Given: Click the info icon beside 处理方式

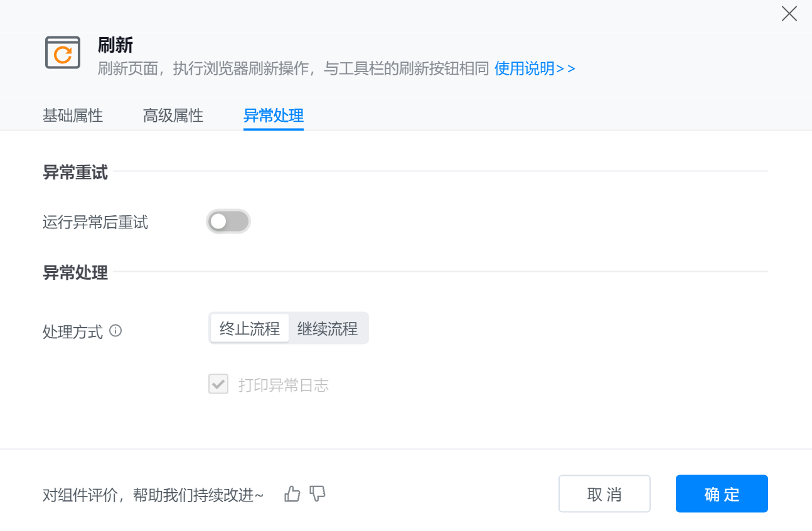Looking at the screenshot, I should click(115, 330).
